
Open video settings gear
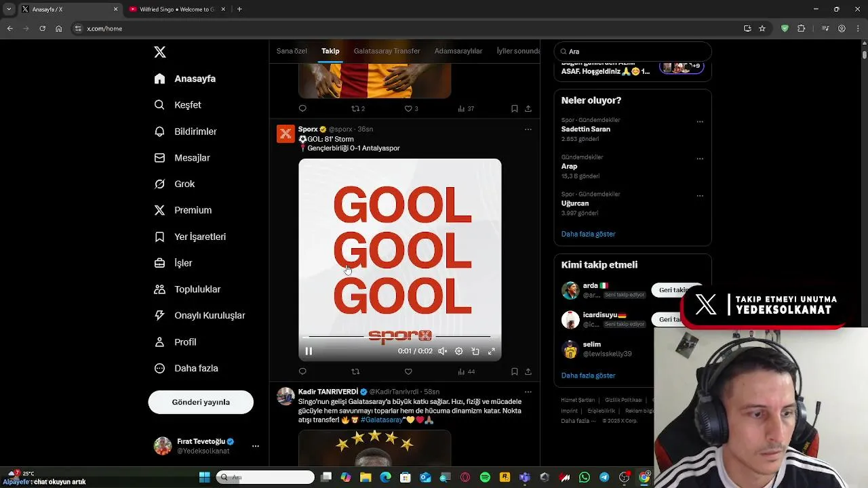click(x=459, y=351)
